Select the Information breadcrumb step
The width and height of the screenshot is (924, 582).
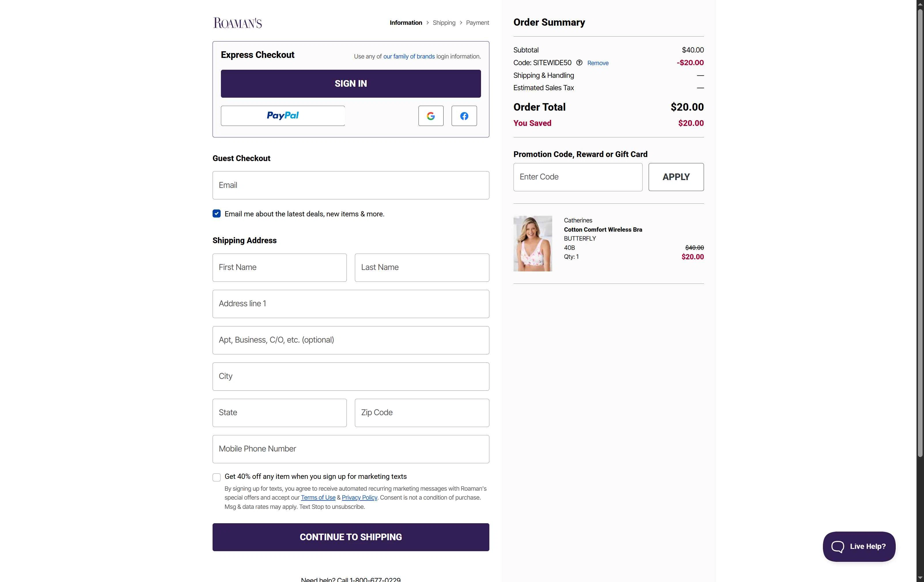[406, 23]
